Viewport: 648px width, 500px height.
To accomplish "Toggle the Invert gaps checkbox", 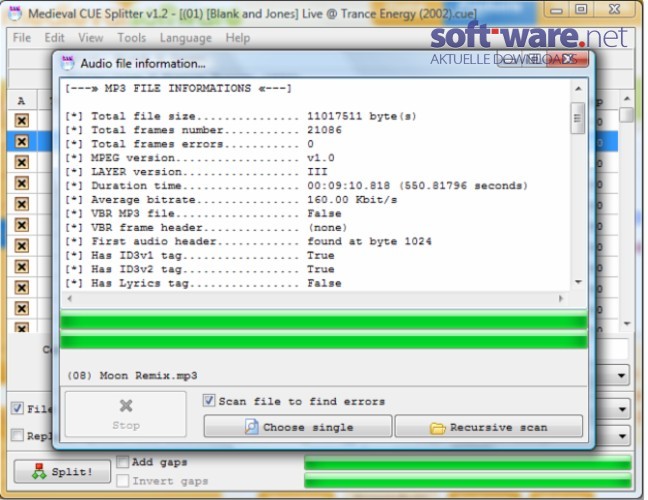I will (x=123, y=481).
